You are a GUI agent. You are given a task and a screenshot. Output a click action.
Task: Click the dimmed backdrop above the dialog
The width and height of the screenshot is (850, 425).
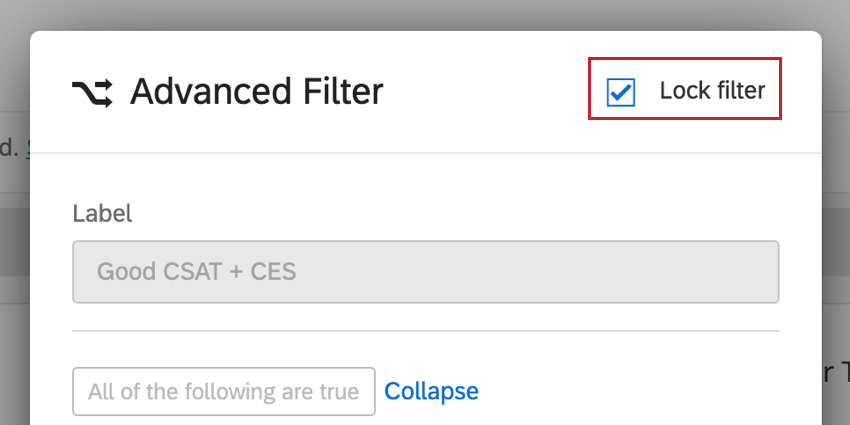point(425,14)
